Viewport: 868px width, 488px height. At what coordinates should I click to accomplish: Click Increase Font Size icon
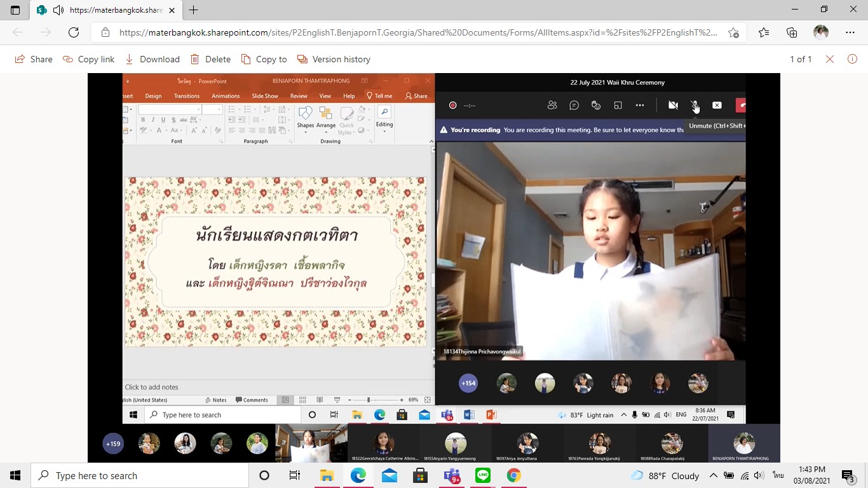194,130
